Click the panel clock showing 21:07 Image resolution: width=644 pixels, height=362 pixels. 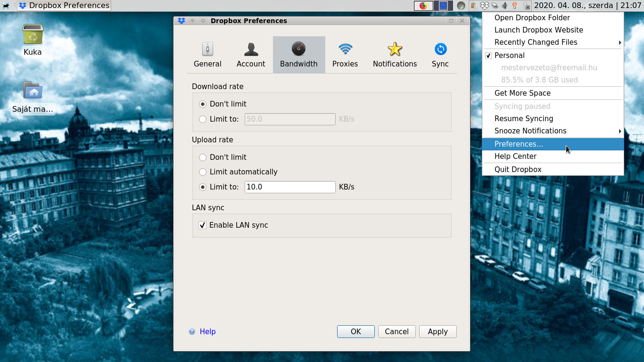click(x=588, y=6)
